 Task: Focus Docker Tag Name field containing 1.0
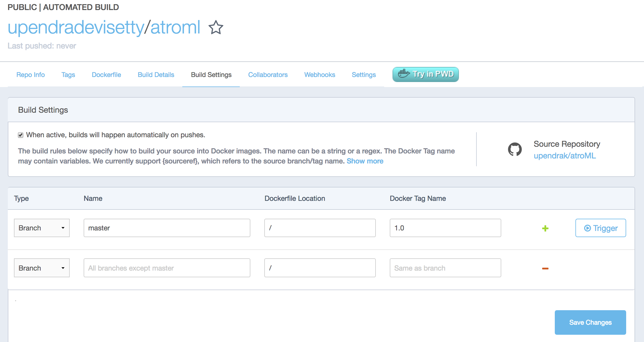446,228
